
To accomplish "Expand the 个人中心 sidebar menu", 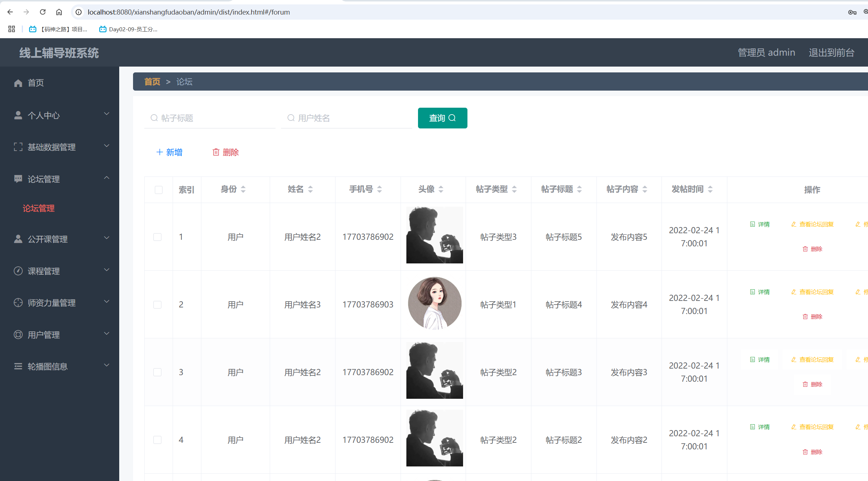I will 60,115.
